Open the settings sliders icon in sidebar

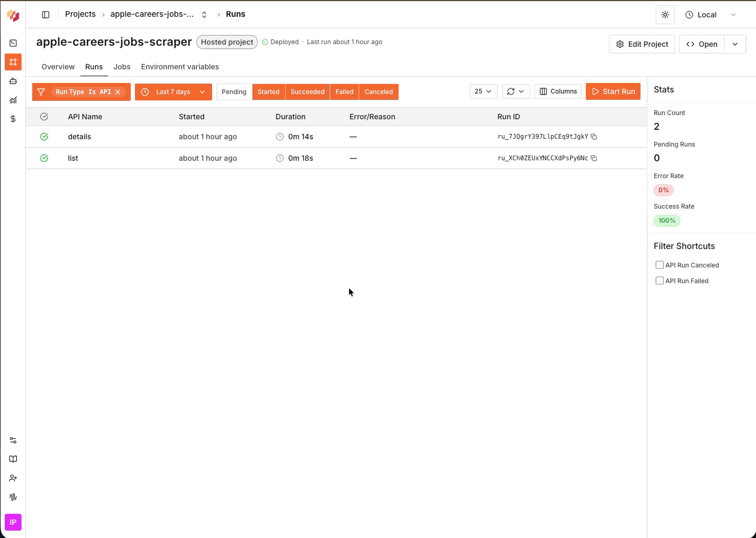tap(13, 440)
